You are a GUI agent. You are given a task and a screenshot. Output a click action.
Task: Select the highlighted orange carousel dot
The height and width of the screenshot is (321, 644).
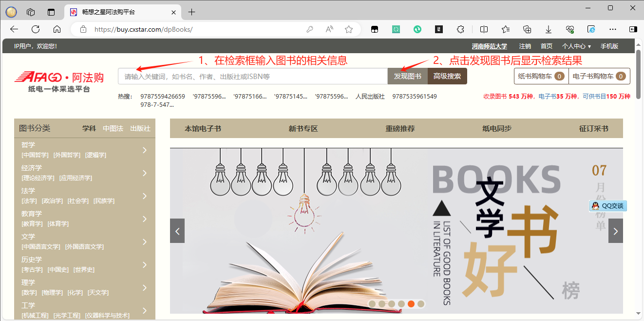coord(411,304)
